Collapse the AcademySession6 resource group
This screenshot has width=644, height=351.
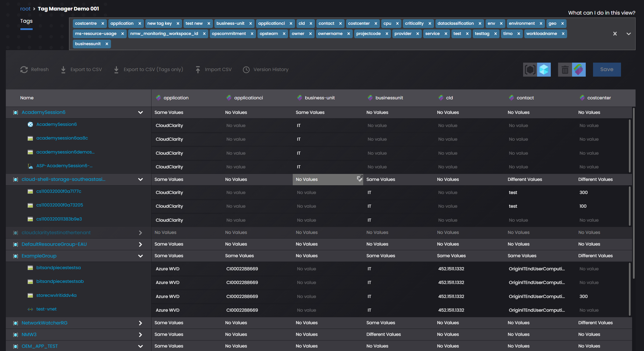(140, 112)
